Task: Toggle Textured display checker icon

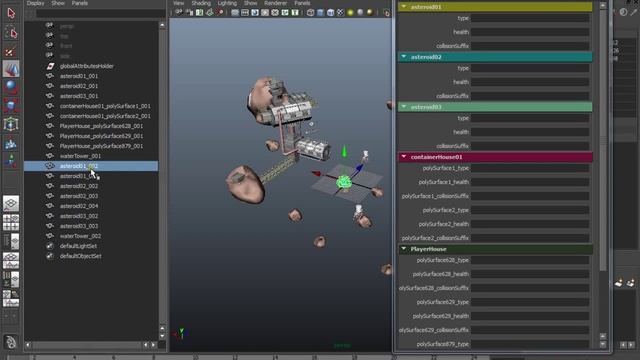Action: (x=340, y=13)
